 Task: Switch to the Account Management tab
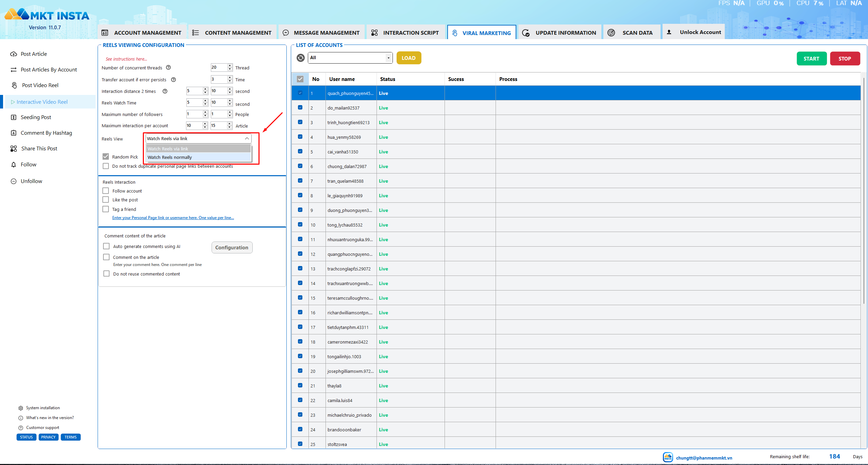pos(142,33)
